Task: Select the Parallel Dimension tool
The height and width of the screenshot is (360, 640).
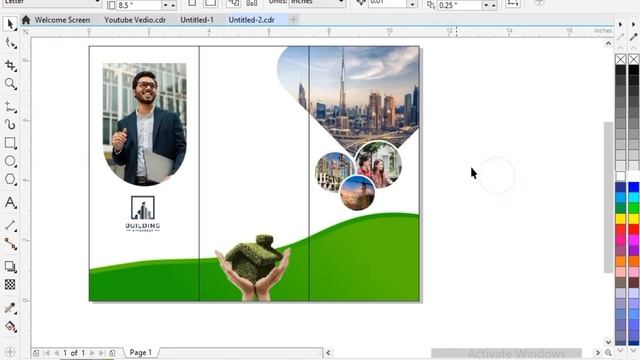Action: tap(10, 225)
